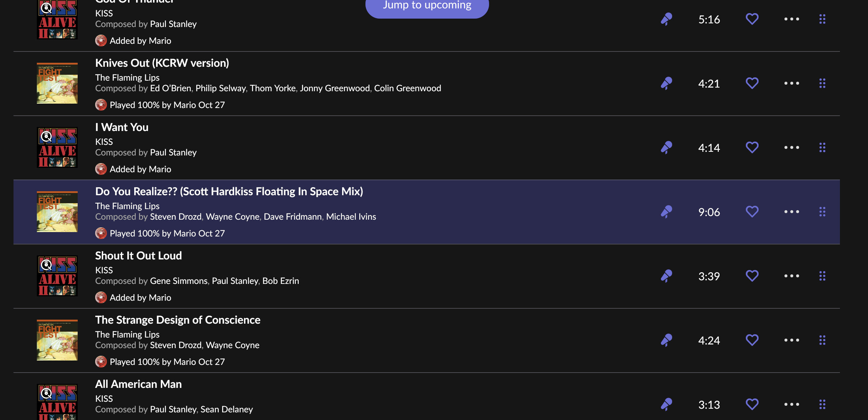This screenshot has height=420, width=868.
Task: Open KISS artist link under Shout It Out Loud
Action: (x=104, y=270)
